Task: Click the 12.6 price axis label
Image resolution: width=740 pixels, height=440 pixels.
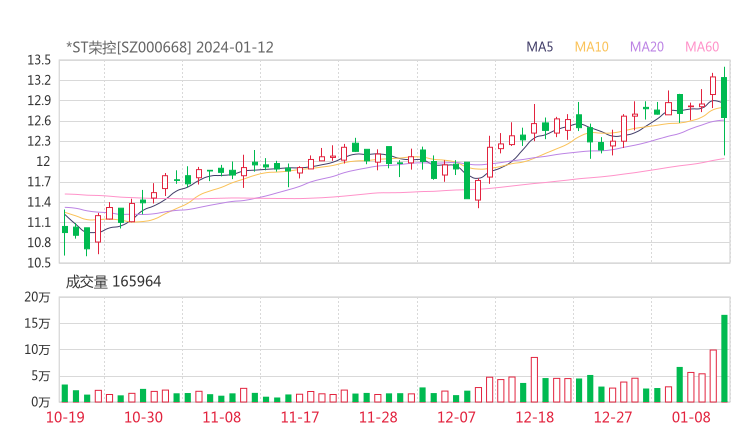Action: [39, 121]
